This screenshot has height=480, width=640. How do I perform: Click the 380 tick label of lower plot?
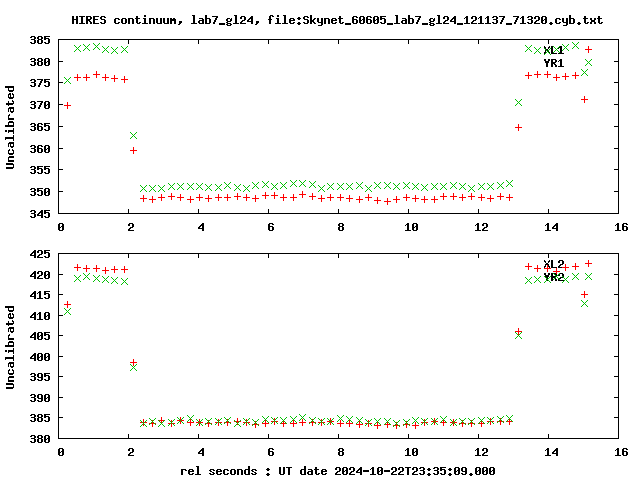click(40, 439)
